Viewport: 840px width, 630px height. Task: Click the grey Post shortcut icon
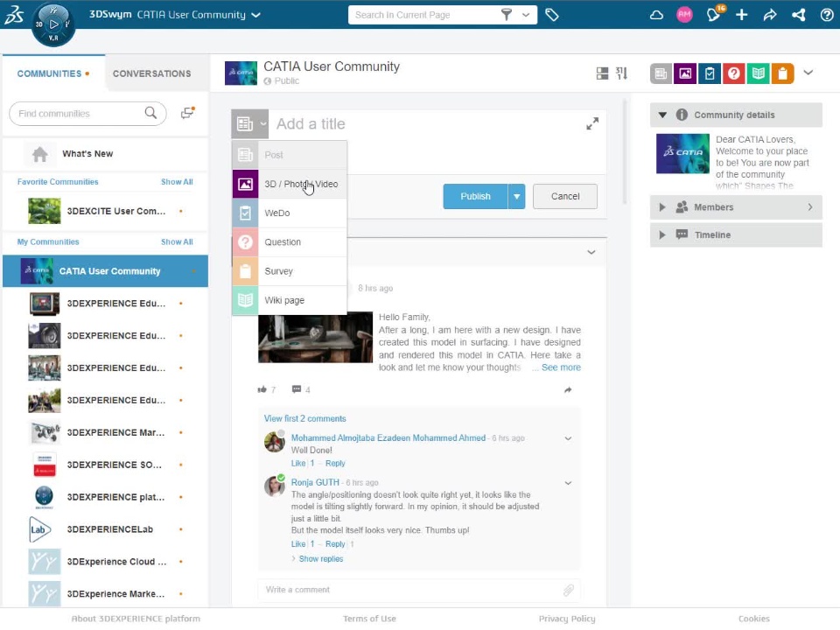tap(661, 73)
